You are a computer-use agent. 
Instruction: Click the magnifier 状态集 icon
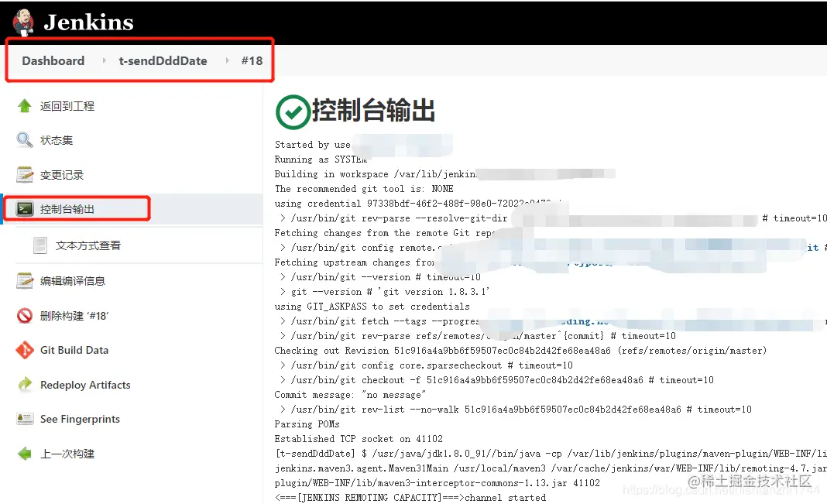[24, 139]
